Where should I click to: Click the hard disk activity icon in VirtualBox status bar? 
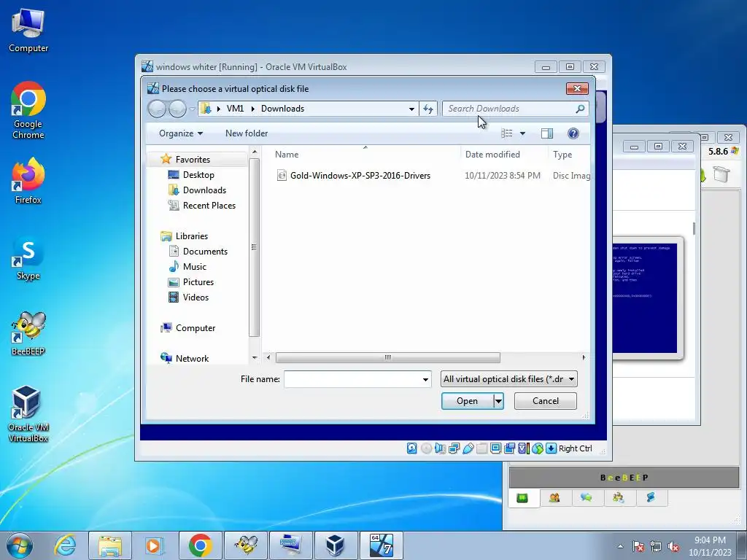tap(412, 448)
